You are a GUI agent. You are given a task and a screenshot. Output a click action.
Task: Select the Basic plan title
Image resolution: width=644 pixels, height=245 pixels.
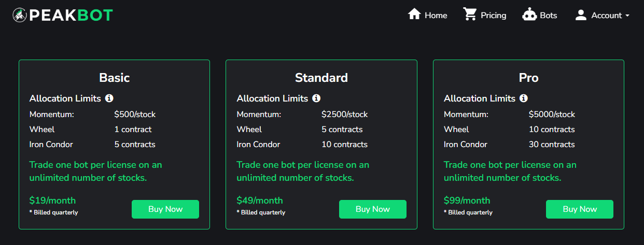[114, 78]
